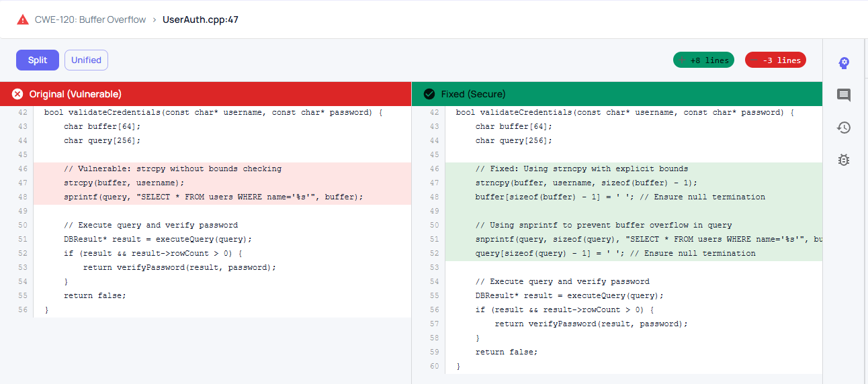Click the Fixed (Secure) panel header
The width and height of the screenshot is (868, 384).
click(473, 94)
